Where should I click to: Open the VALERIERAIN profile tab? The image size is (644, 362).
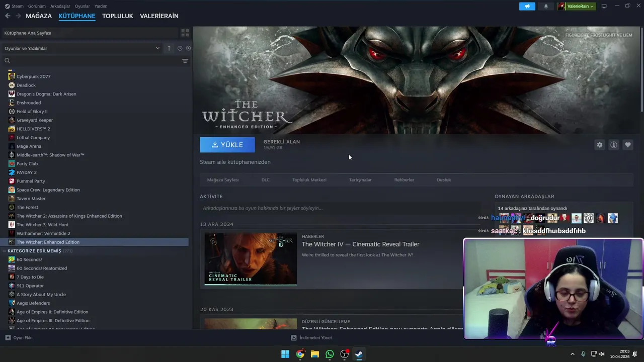coord(159,16)
